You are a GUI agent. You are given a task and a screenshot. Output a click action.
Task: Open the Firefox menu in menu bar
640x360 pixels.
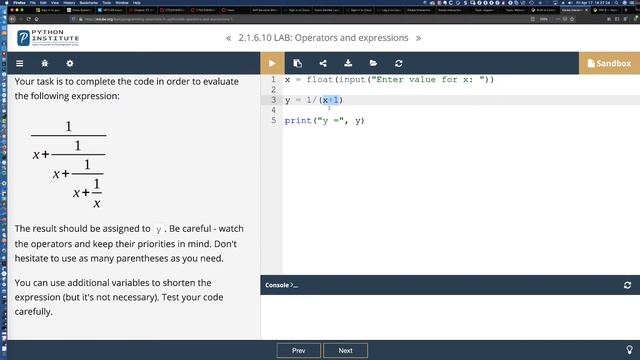pyautogui.click(x=19, y=2)
